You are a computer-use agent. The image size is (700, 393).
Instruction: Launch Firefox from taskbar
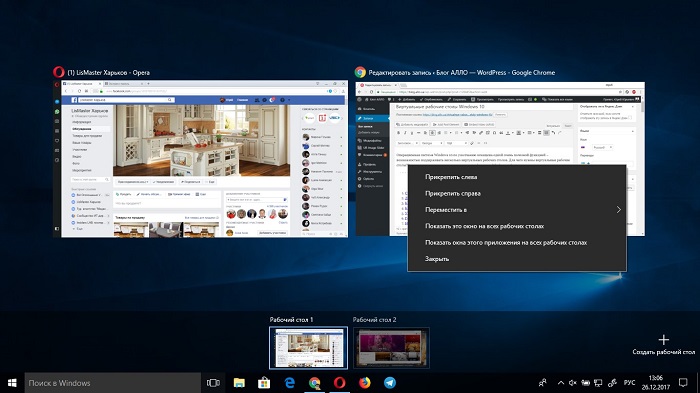364,383
